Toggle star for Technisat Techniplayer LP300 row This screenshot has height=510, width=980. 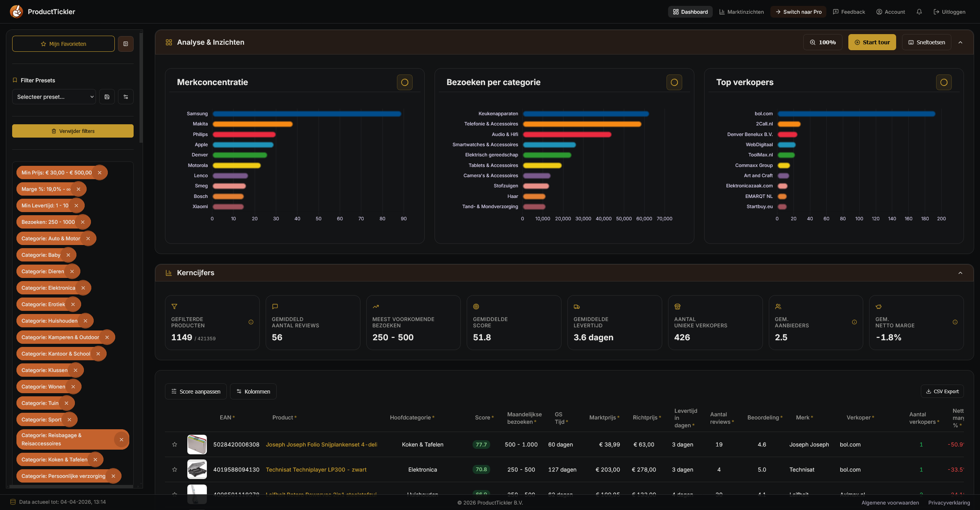(175, 470)
